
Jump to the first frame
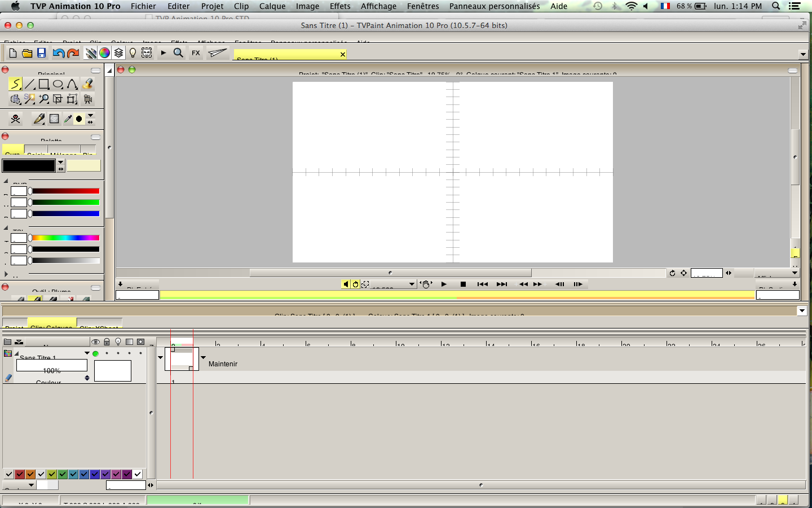coord(482,284)
